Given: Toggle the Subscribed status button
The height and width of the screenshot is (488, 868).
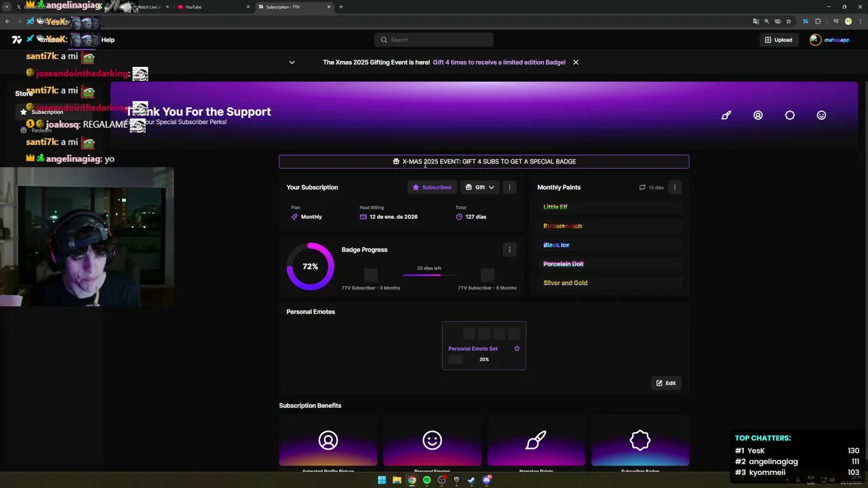Looking at the screenshot, I should coord(431,187).
